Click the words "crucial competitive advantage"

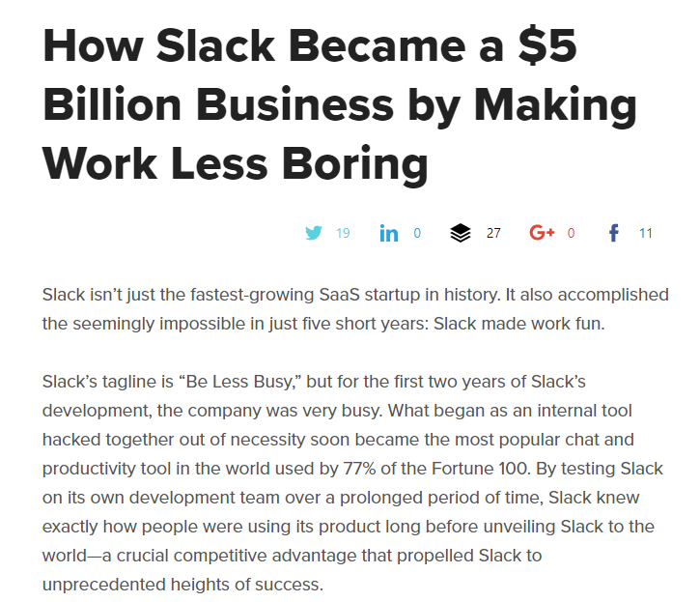pyautogui.click(x=237, y=556)
